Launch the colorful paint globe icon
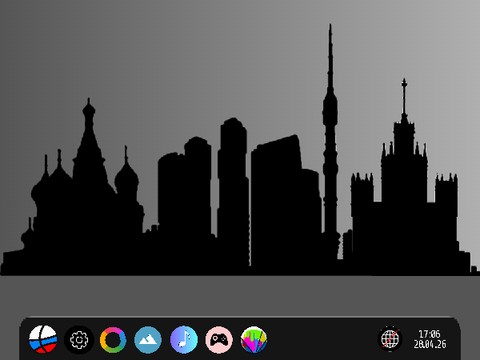Image resolution: width=480 pixels, height=360 pixels. tap(254, 340)
